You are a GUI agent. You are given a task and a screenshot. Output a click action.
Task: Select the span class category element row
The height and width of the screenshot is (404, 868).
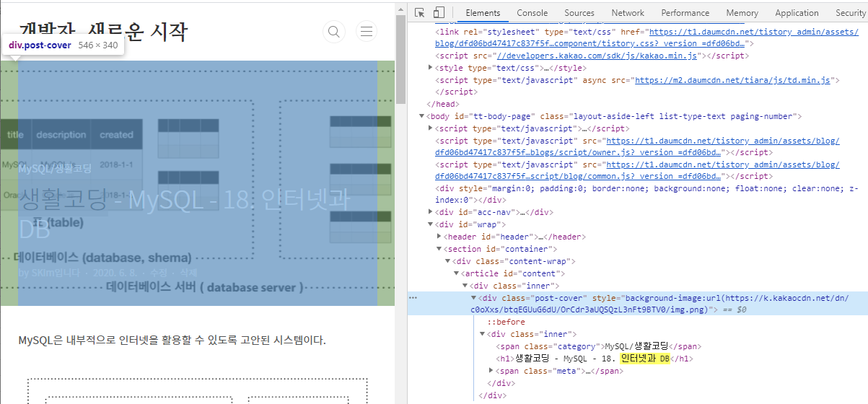[599, 346]
